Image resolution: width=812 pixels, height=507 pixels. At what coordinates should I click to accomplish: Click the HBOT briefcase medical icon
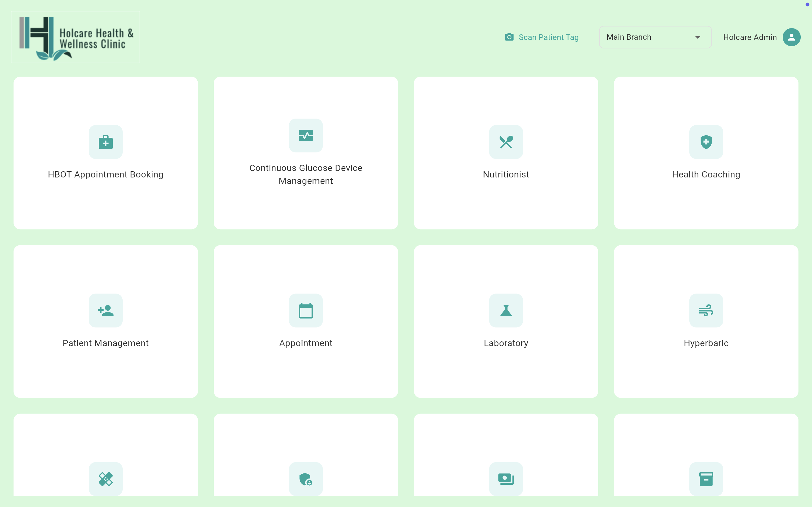tap(106, 142)
